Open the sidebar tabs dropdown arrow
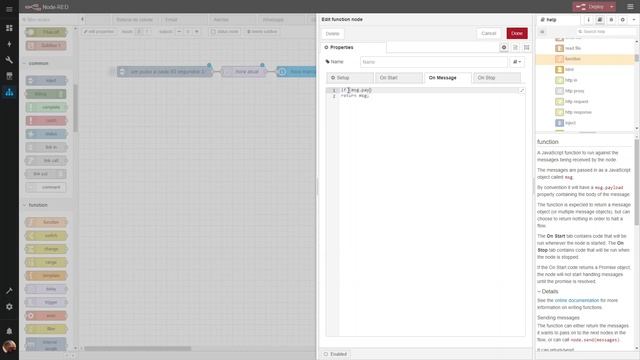The image size is (640, 360). (634, 20)
